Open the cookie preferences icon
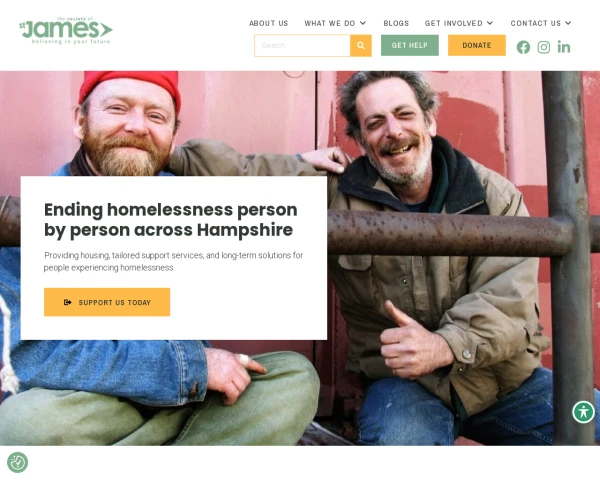 tap(17, 462)
